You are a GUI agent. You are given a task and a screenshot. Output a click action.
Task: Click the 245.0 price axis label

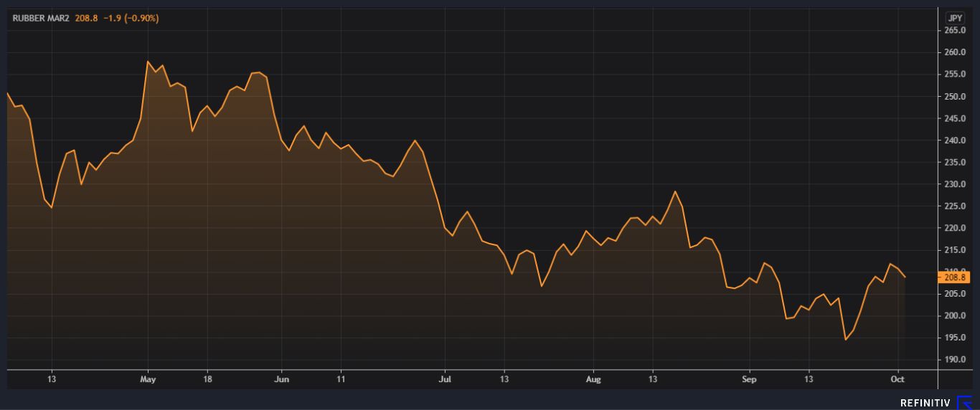click(954, 118)
